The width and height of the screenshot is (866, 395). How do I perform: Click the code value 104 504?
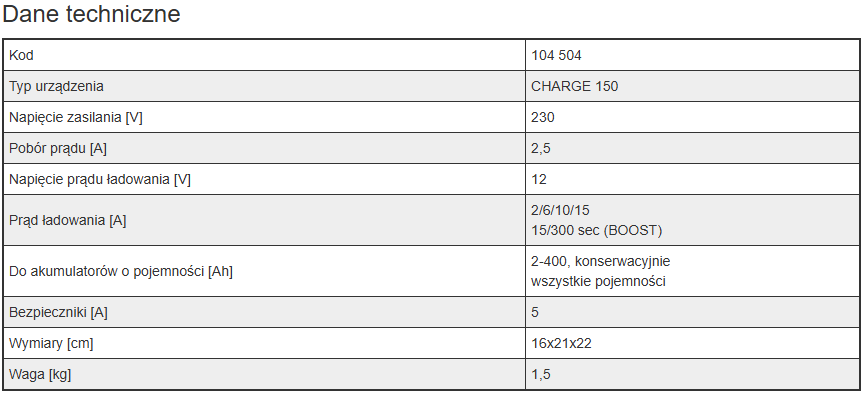tap(556, 55)
